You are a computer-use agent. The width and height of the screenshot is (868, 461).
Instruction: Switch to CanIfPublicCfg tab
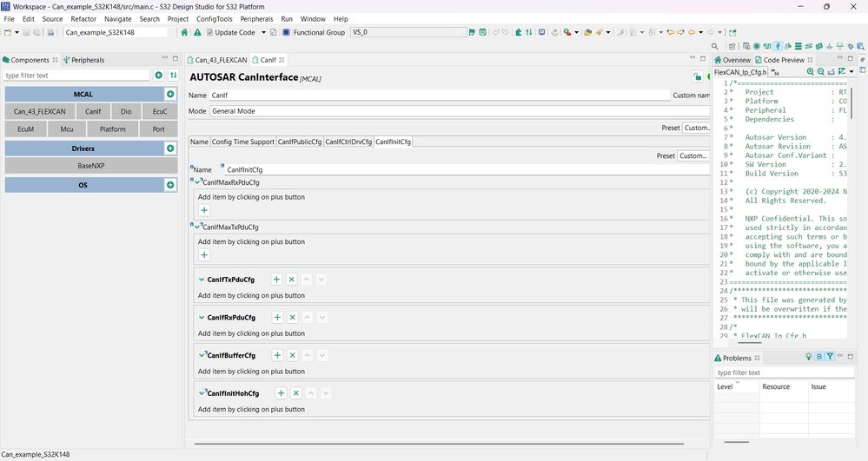(x=300, y=142)
